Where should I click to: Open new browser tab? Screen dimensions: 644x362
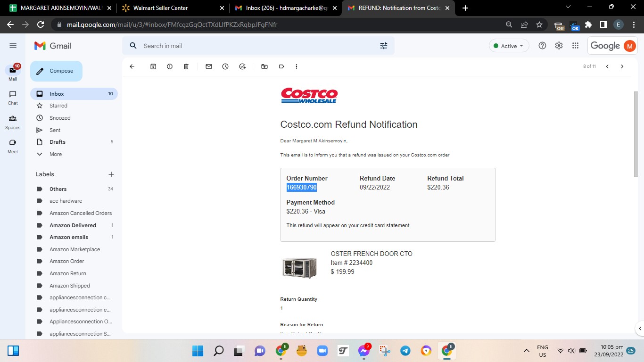(x=465, y=8)
